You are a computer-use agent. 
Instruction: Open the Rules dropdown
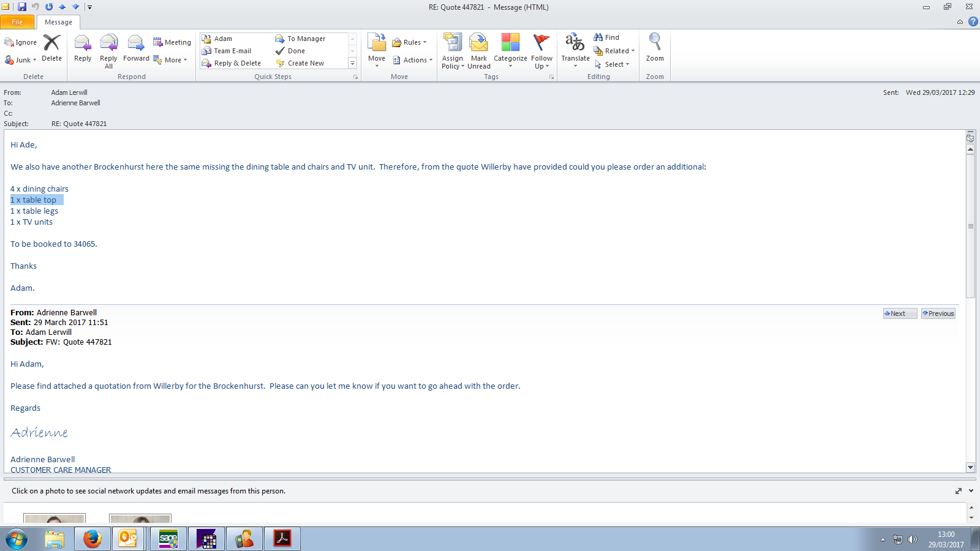pyautogui.click(x=410, y=42)
